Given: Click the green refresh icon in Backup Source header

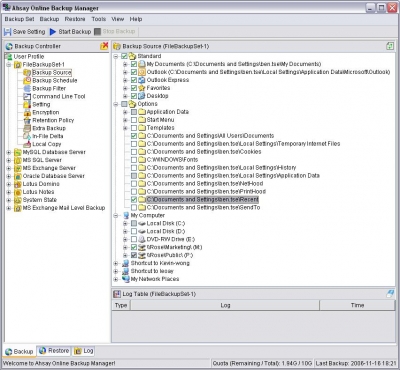Looking at the screenshot, I should pyautogui.click(x=390, y=46).
